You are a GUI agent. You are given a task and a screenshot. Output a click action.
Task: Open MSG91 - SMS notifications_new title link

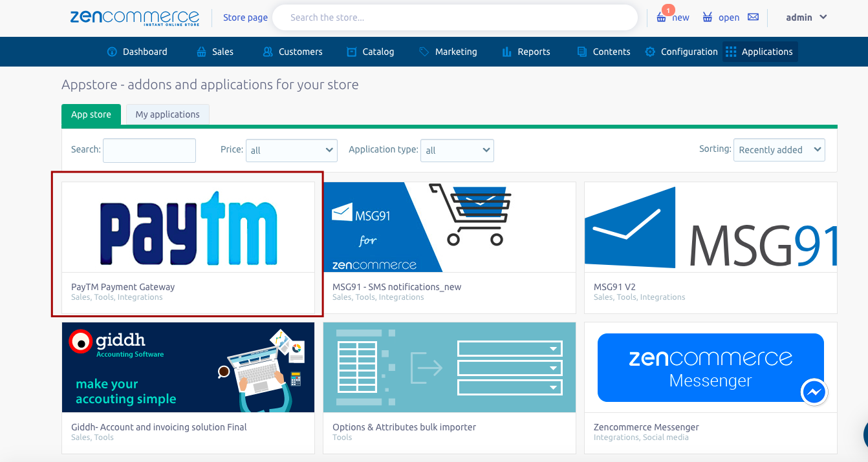[396, 287]
